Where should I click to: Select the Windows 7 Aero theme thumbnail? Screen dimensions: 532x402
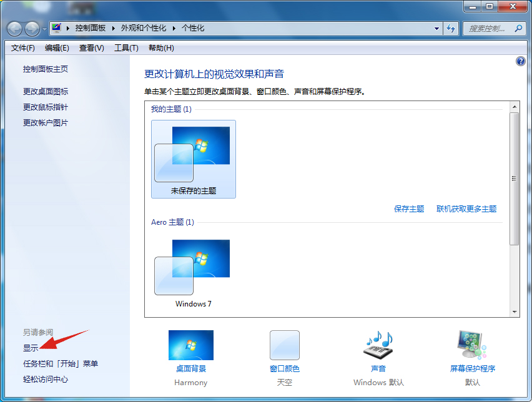194,272
